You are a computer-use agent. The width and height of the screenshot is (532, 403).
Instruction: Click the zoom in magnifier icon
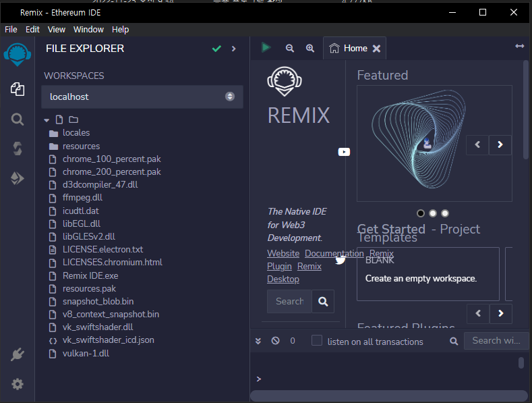[x=309, y=48]
